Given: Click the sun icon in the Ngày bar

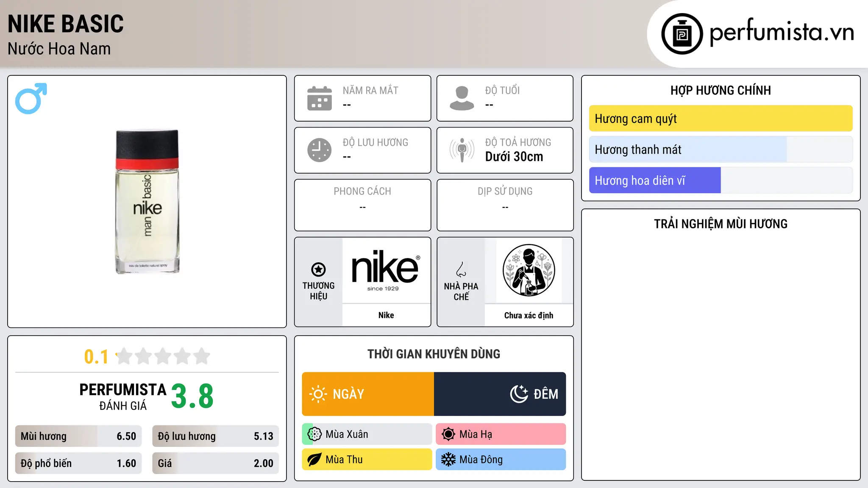Looking at the screenshot, I should pos(318,394).
